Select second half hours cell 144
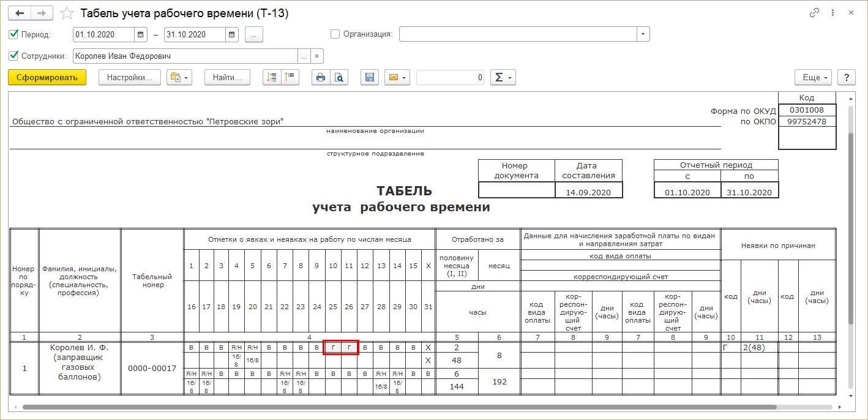868x420 pixels. 457,387
